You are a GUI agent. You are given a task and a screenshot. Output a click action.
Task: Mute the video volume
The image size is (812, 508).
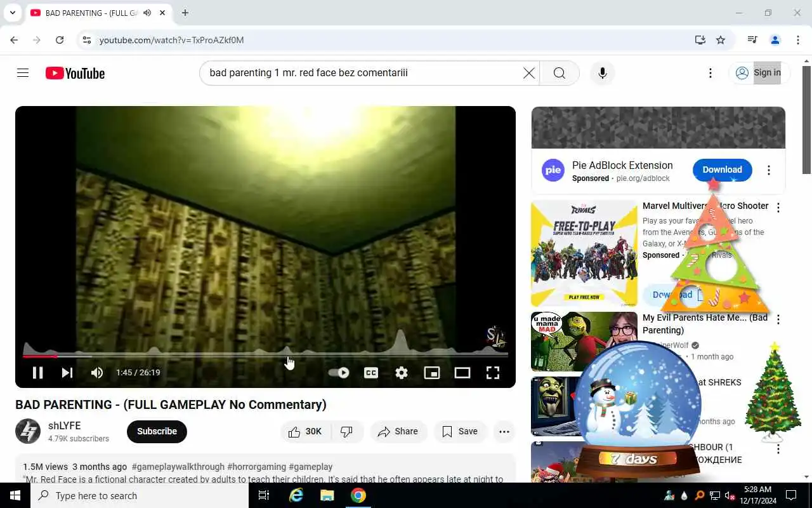tap(97, 373)
